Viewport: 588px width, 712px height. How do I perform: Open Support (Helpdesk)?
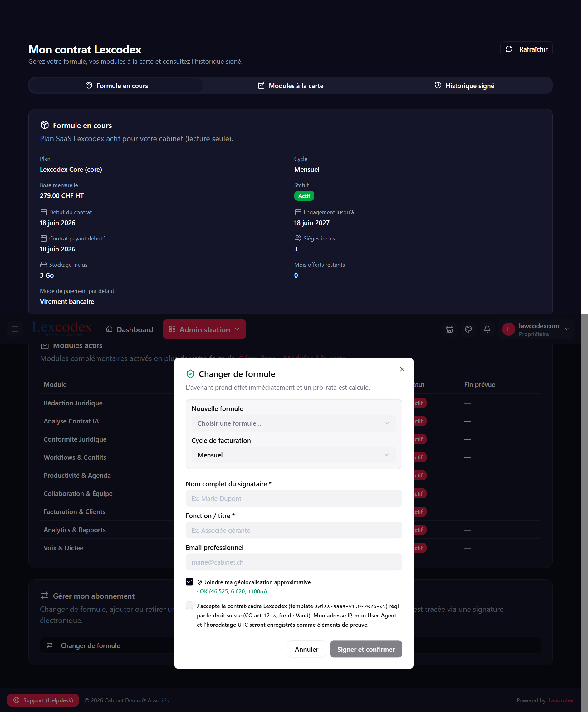tap(43, 700)
